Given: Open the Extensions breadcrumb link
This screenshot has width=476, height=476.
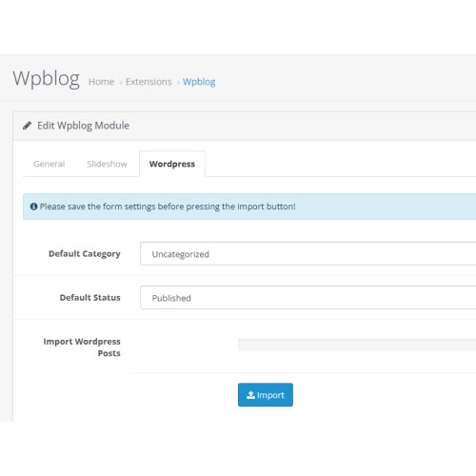Looking at the screenshot, I should tap(149, 82).
